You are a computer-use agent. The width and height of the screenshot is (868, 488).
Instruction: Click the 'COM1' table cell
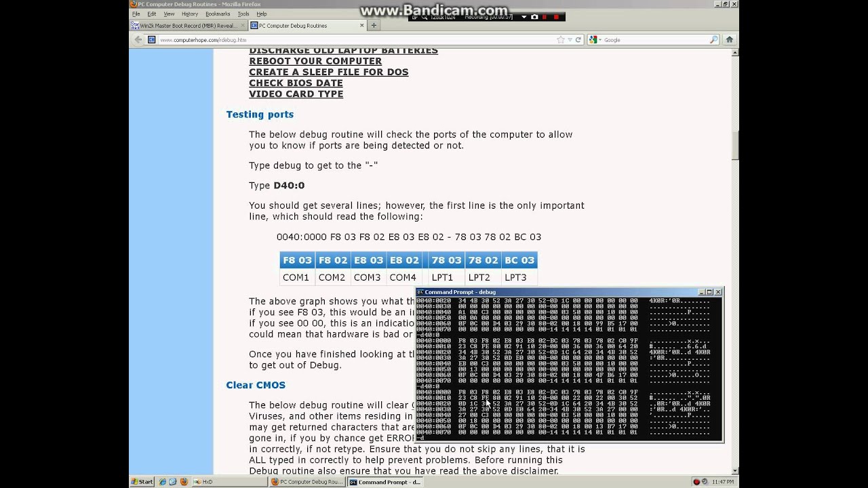click(x=297, y=277)
